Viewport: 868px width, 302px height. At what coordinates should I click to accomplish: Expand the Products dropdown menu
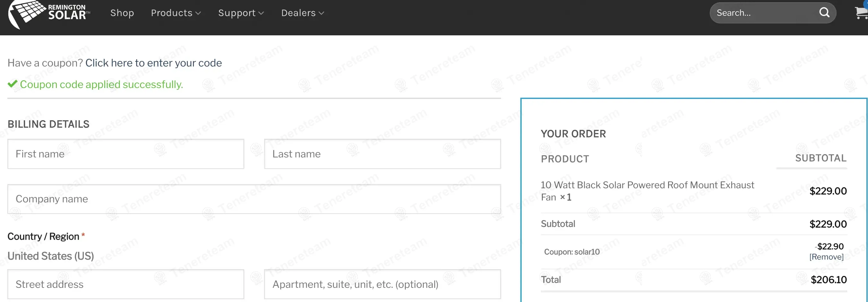pos(176,13)
